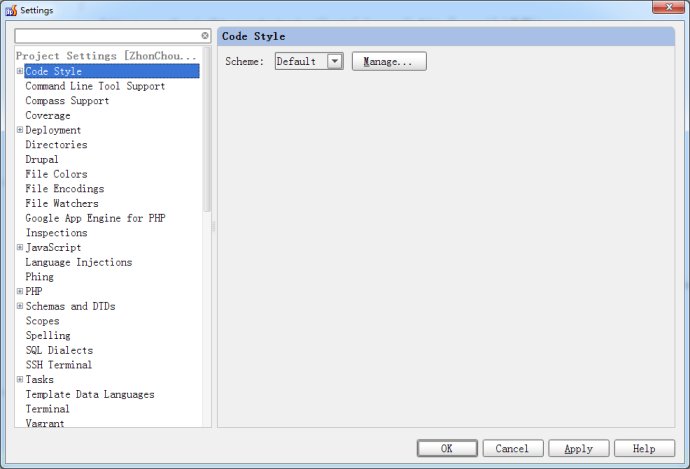The height and width of the screenshot is (469, 690).
Task: Click the PhpStorm icon in title bar
Action: [x=11, y=10]
